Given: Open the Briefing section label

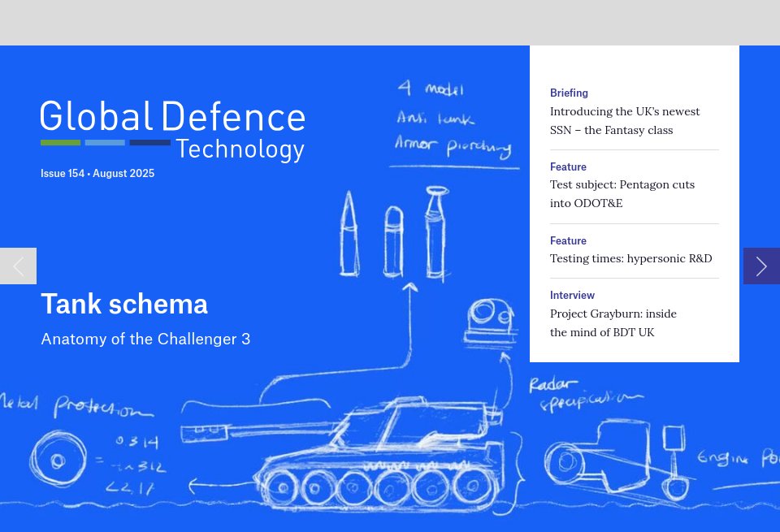Looking at the screenshot, I should [569, 93].
